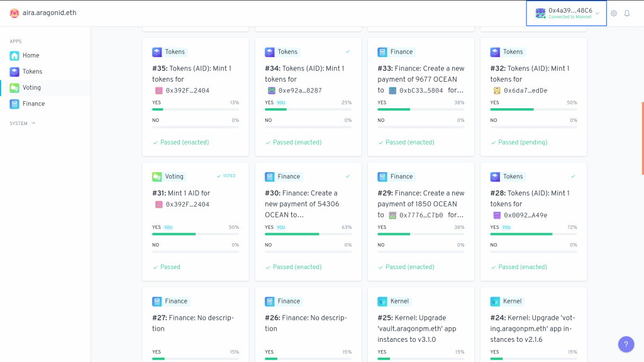Click the Finance icon on vote #27
The image size is (644, 362).
tap(157, 302)
